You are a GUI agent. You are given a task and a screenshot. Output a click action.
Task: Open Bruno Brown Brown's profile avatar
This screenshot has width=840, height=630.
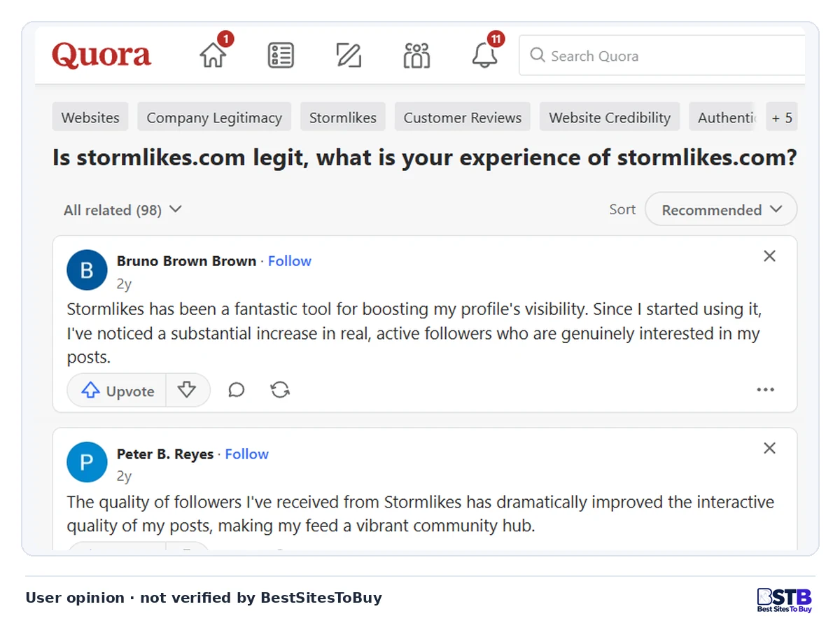[87, 269]
